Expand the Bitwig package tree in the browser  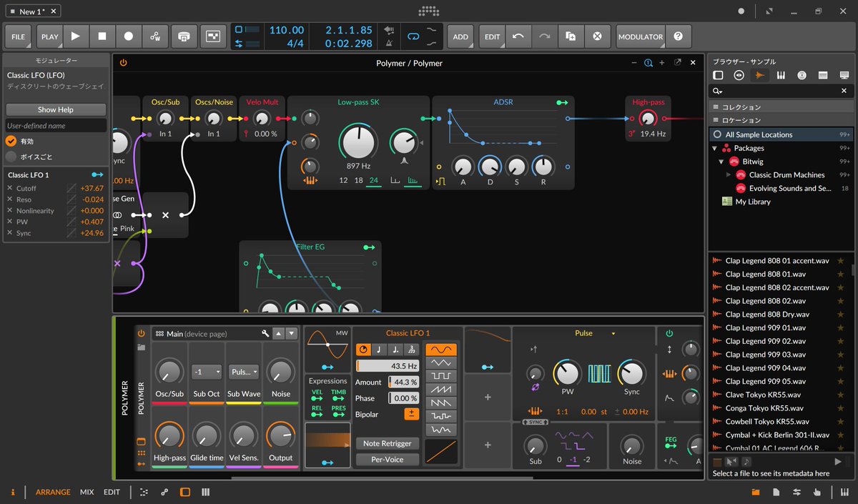[x=721, y=162]
